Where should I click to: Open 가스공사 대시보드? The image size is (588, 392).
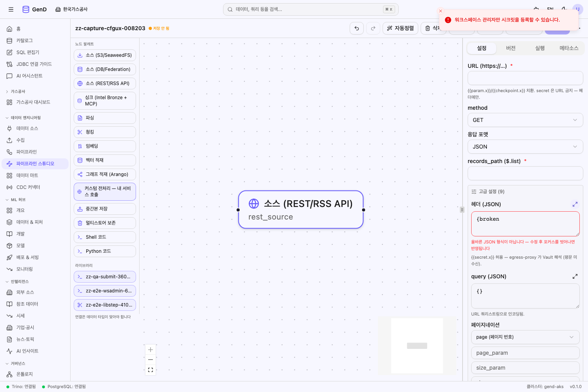point(35,102)
